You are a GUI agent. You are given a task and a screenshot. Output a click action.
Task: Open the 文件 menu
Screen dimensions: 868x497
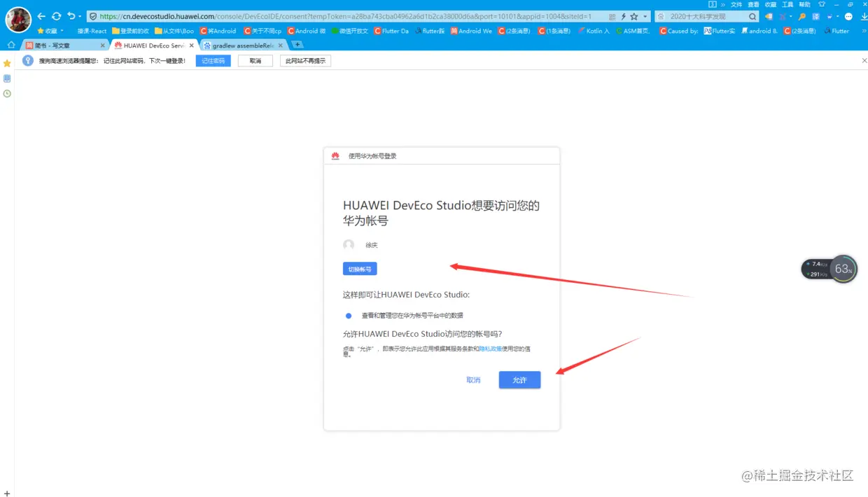coord(736,4)
